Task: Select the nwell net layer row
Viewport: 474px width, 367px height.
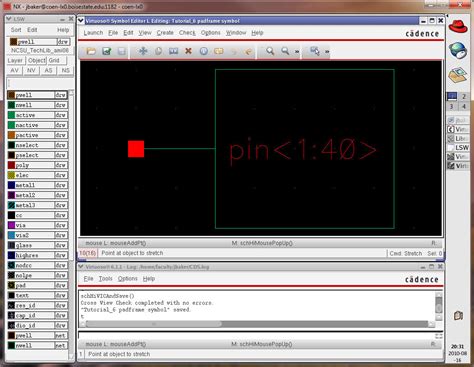Action: (x=38, y=345)
